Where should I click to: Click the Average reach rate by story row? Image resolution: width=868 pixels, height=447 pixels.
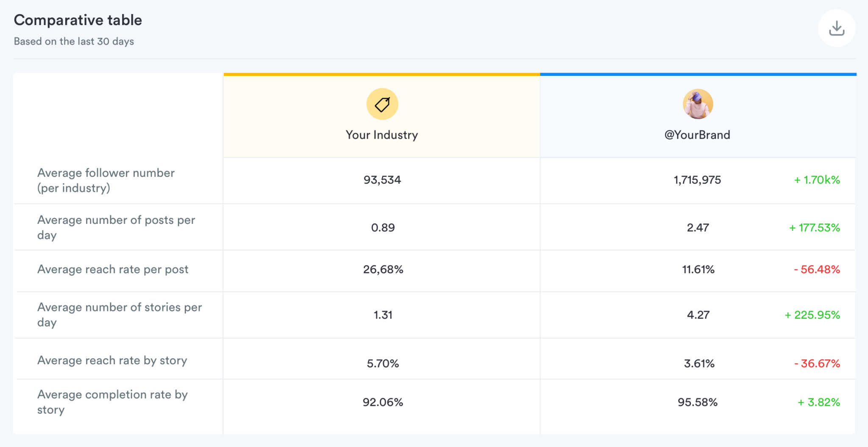[x=112, y=360]
